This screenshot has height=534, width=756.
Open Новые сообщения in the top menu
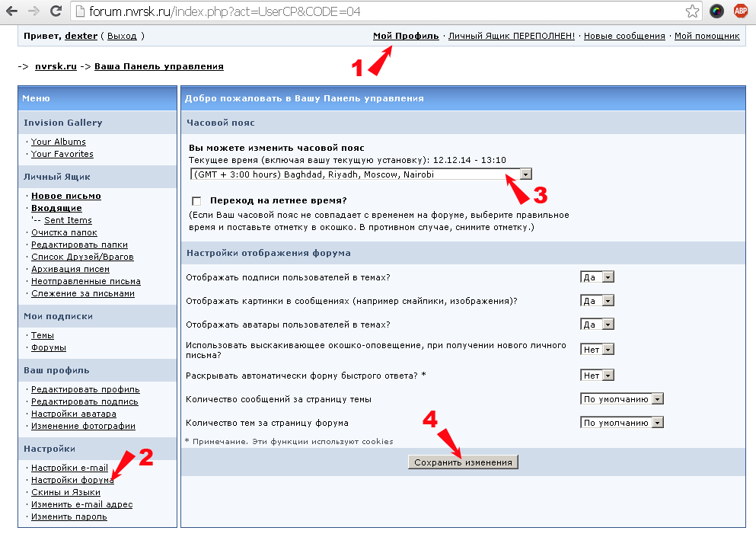click(624, 36)
